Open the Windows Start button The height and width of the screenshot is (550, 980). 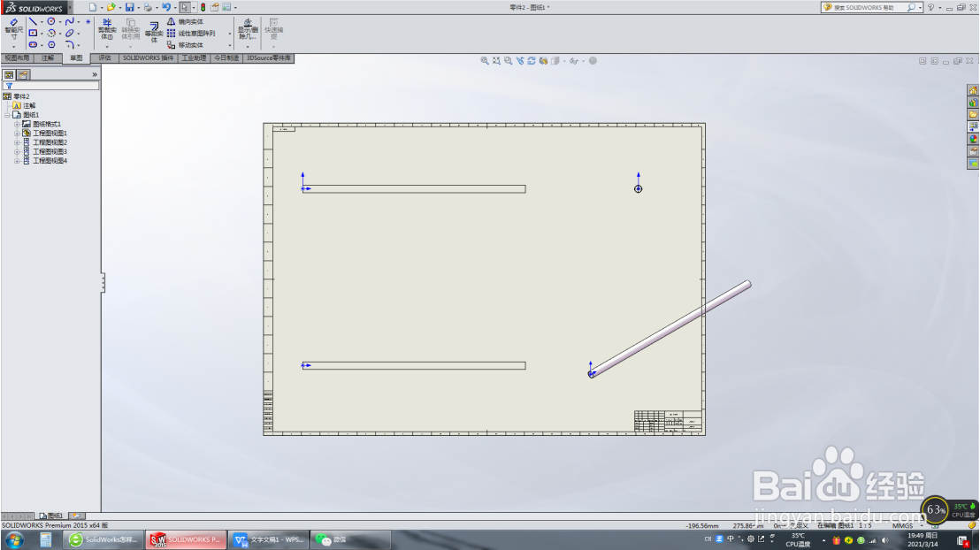click(x=14, y=540)
